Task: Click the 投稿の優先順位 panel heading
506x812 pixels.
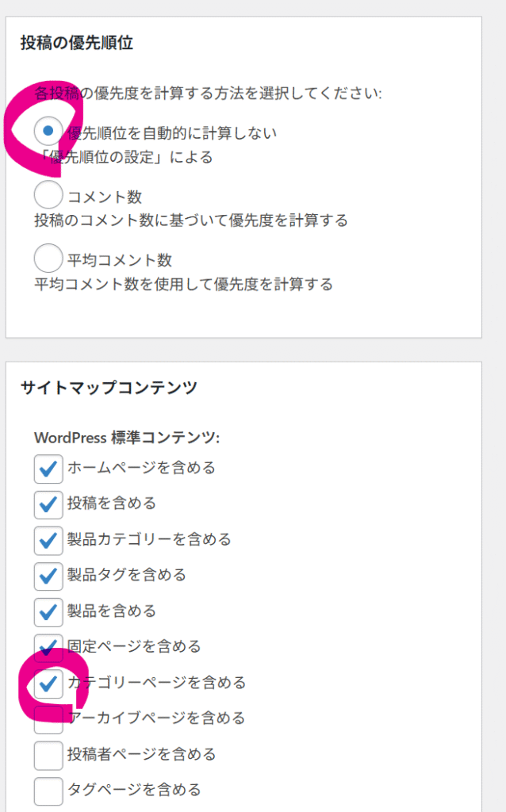Action: pos(77,43)
